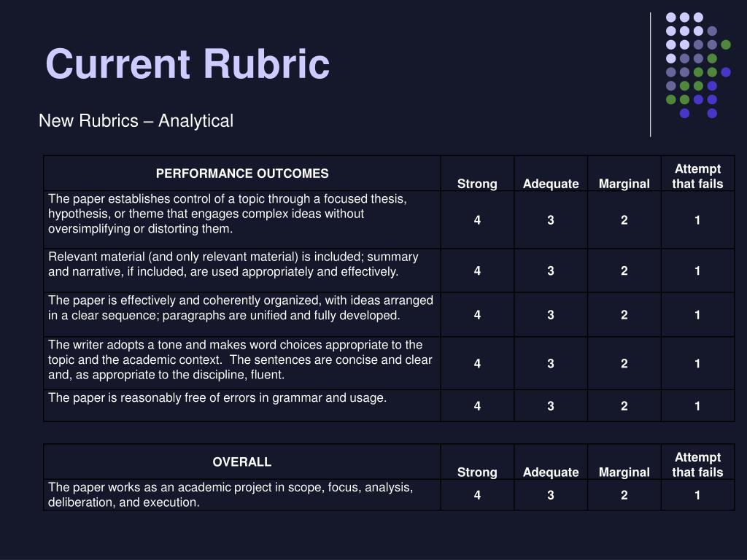Click the "OVERALL" table header

pos(242,462)
